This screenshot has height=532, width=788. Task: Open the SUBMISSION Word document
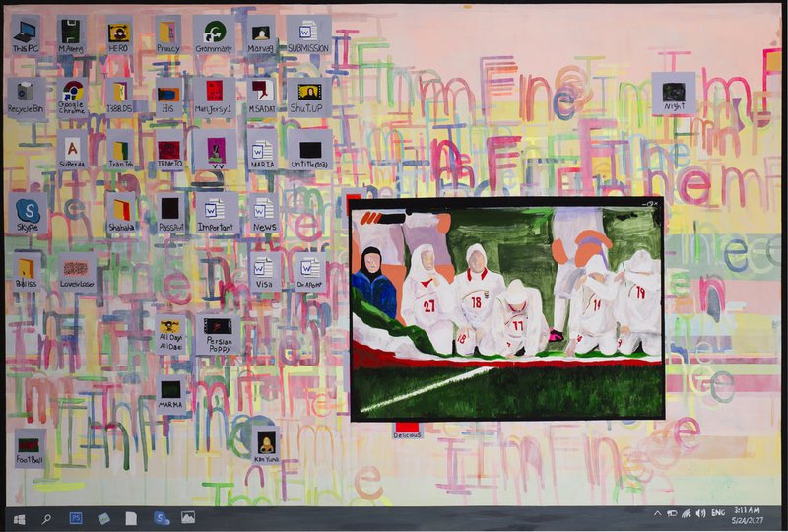coord(308,34)
